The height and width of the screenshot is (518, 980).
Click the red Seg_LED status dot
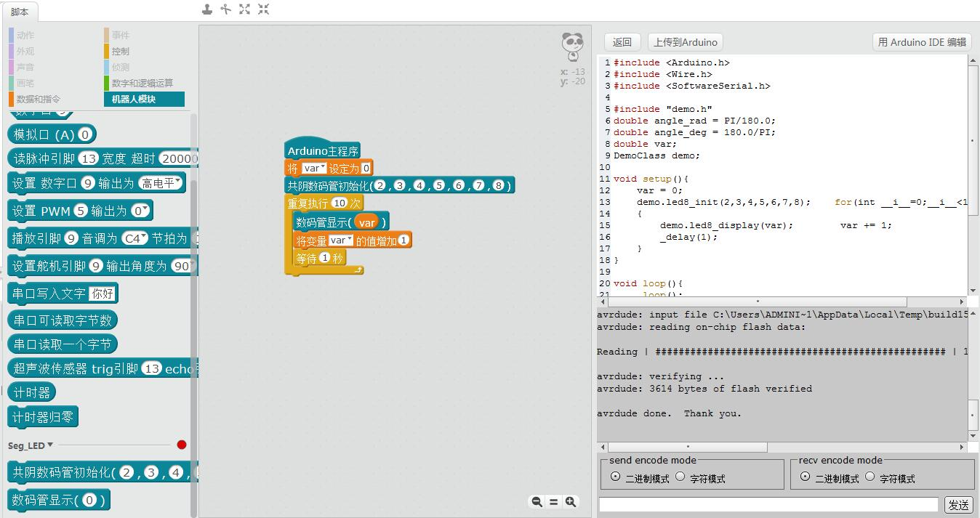tap(182, 445)
